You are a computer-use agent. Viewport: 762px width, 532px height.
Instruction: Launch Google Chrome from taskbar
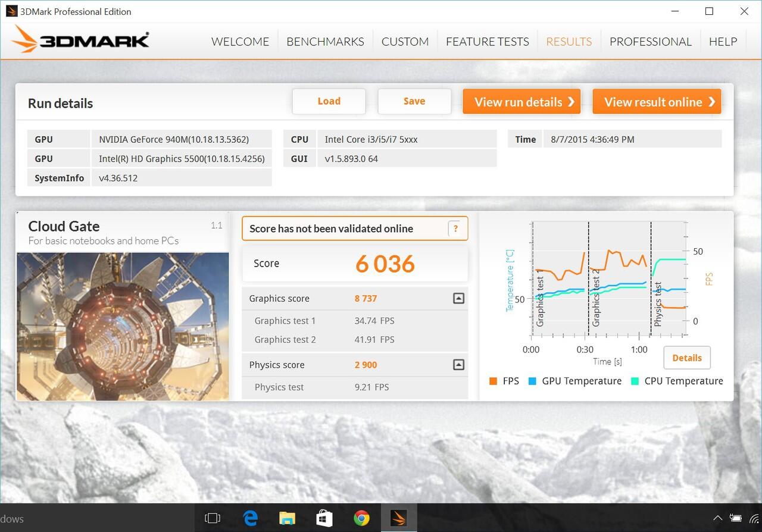(361, 518)
